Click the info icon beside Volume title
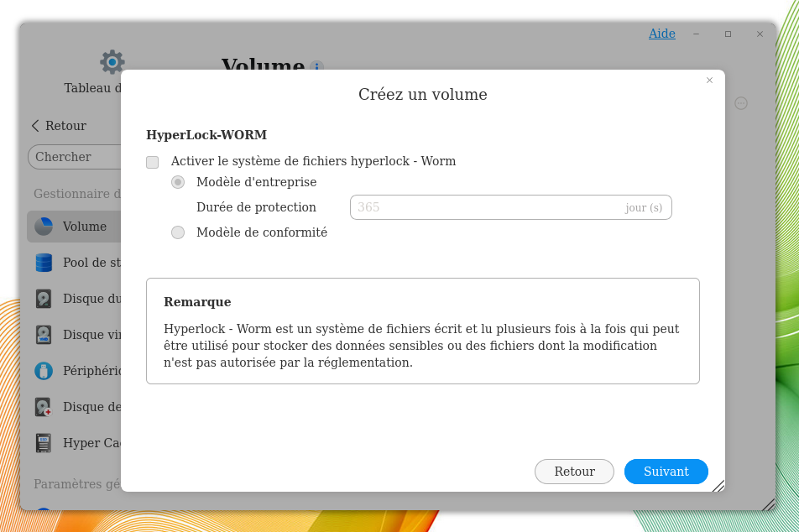 point(316,67)
